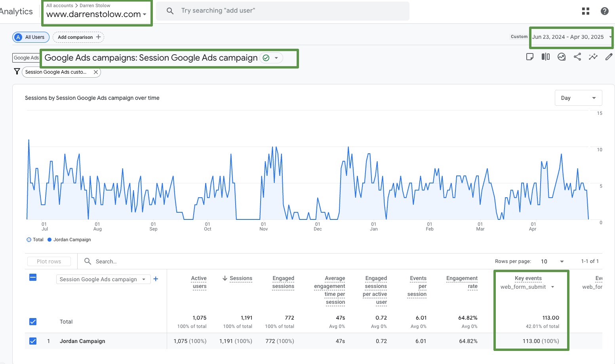The width and height of the screenshot is (615, 364).
Task: Open the www.darrenstolow.com property selector
Action: pos(96,14)
